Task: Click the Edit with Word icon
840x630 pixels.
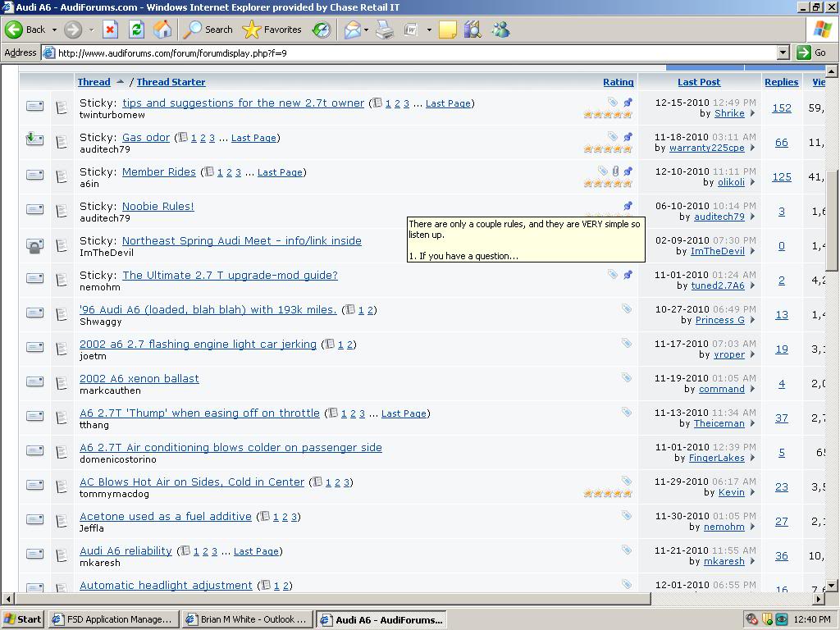Action: (x=410, y=30)
